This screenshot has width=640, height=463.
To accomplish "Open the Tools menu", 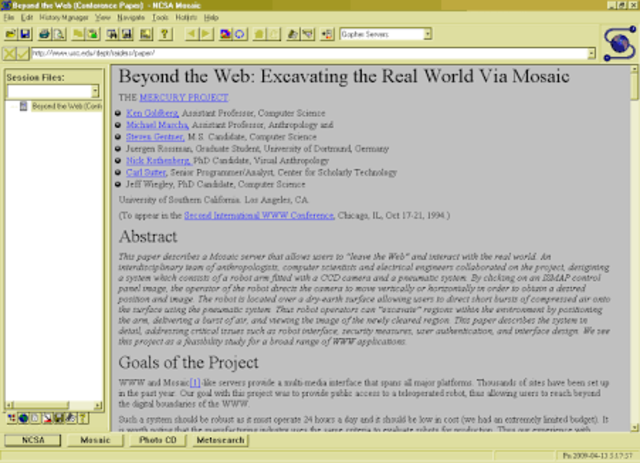I will 160,18.
